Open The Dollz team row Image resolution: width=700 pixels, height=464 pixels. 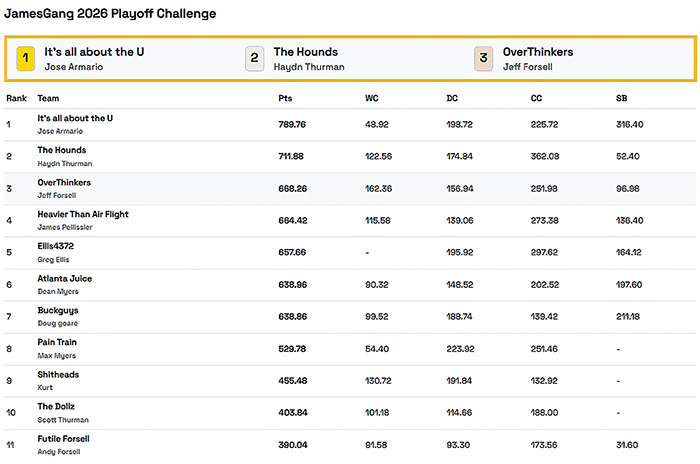350,413
